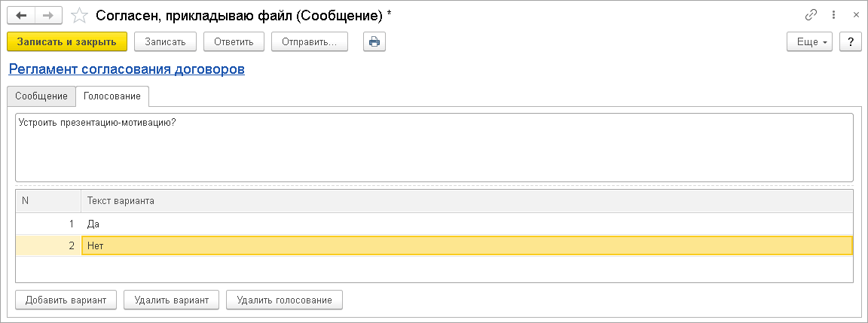
Task: Open the three-dot window menu
Action: pos(833,16)
